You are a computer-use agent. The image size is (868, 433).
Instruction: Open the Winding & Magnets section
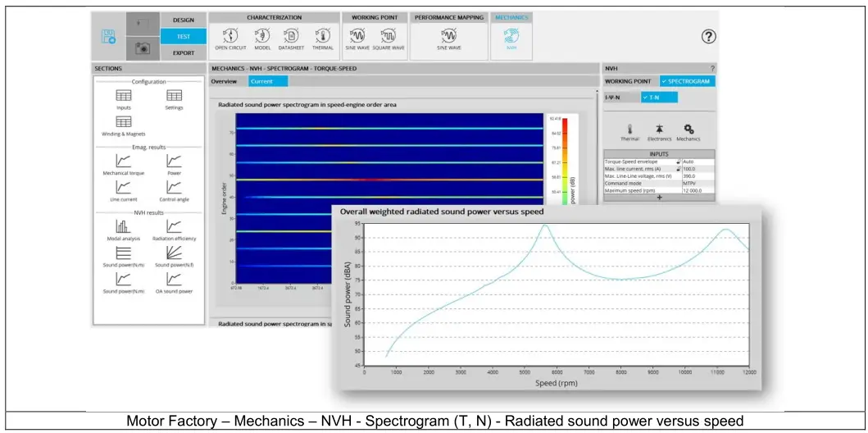click(x=124, y=126)
